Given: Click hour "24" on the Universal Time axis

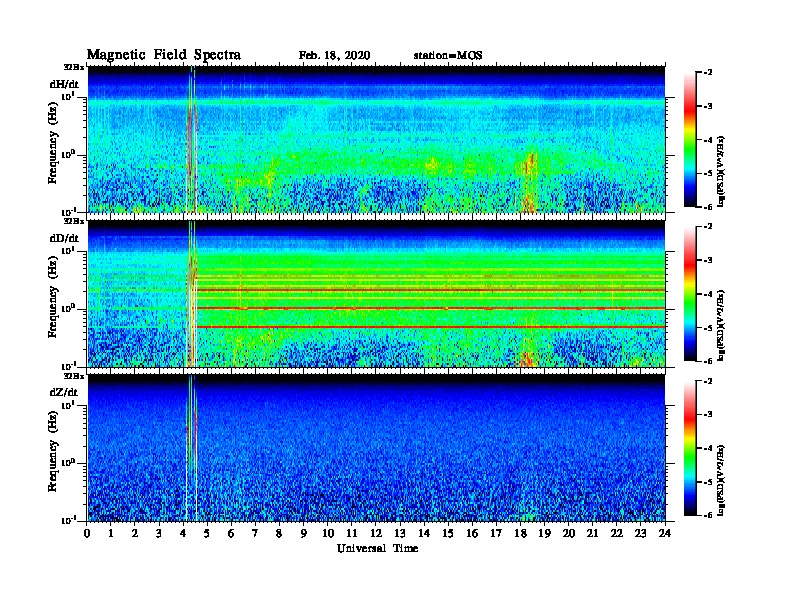Looking at the screenshot, I should tap(665, 534).
